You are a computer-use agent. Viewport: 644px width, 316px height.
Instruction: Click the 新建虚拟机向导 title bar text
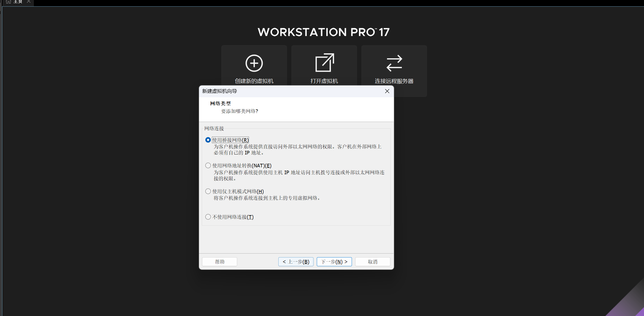[220, 91]
